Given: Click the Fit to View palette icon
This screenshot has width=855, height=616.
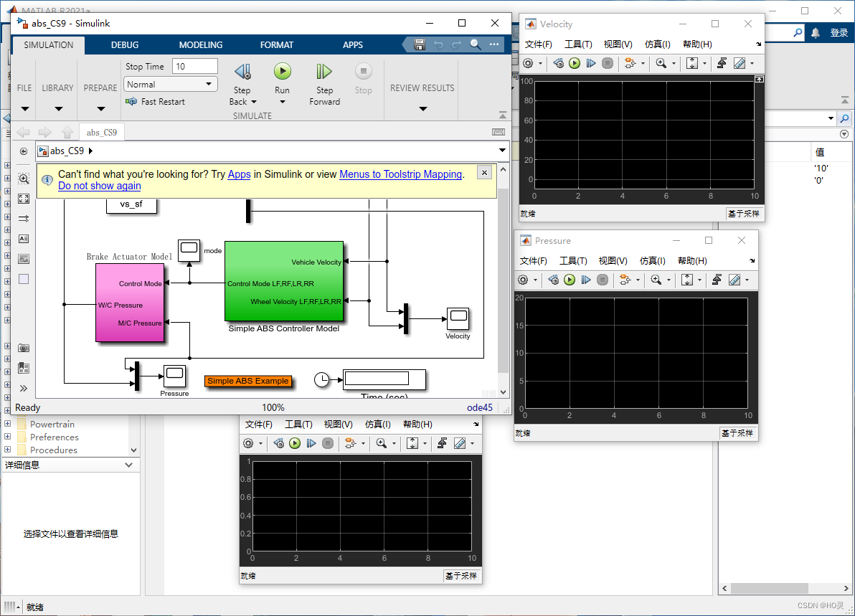Looking at the screenshot, I should click(24, 199).
